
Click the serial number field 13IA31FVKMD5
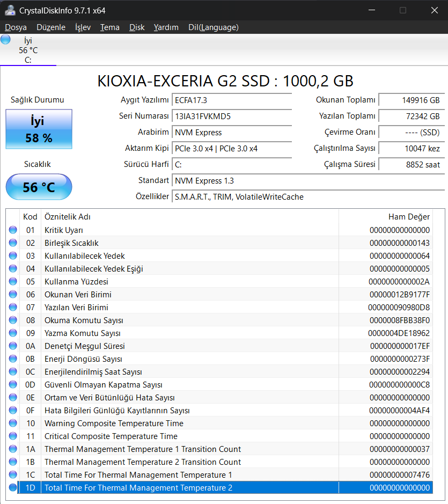232,116
